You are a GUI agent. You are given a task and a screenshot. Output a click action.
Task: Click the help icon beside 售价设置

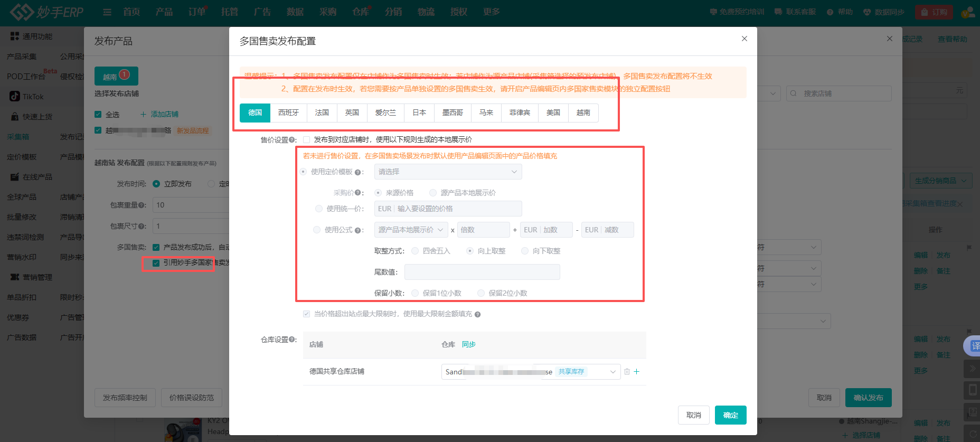(x=292, y=140)
